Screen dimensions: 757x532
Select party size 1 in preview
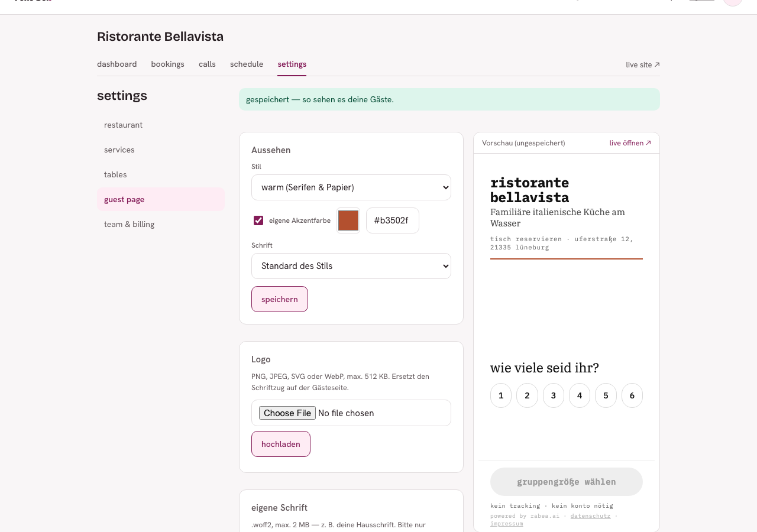(501, 395)
